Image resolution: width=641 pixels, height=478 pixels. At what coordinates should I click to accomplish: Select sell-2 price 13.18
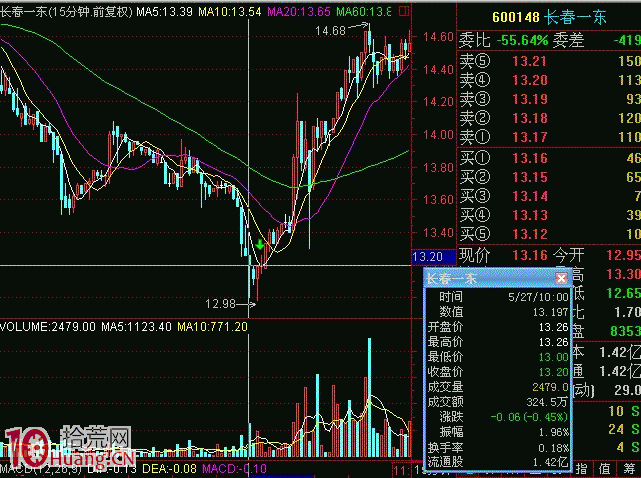pyautogui.click(x=529, y=118)
